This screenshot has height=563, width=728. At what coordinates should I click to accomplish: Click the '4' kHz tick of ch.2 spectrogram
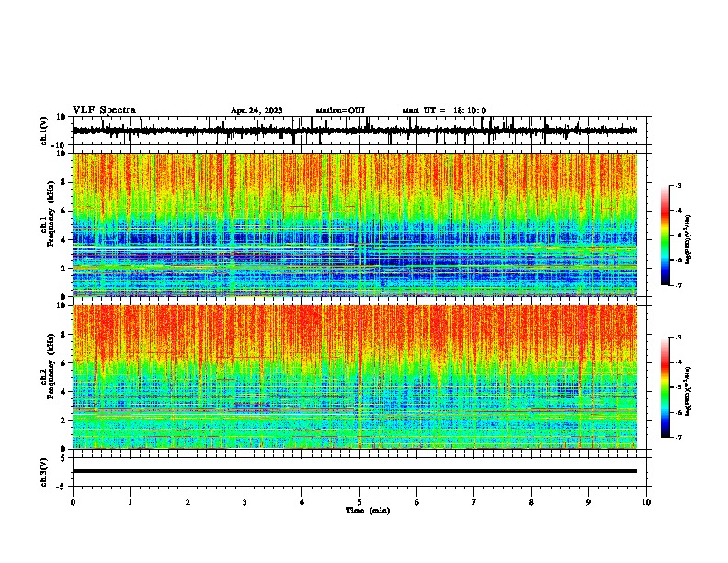coord(63,392)
